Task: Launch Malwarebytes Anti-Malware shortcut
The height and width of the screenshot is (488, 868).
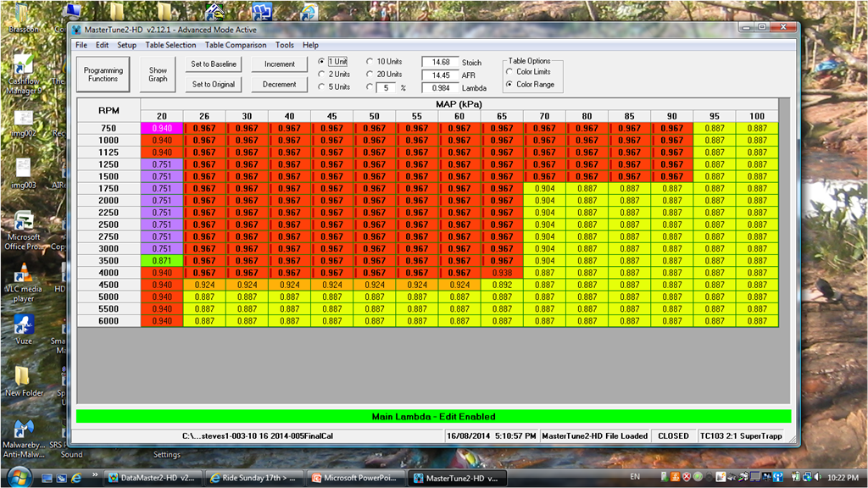Action: click(23, 438)
